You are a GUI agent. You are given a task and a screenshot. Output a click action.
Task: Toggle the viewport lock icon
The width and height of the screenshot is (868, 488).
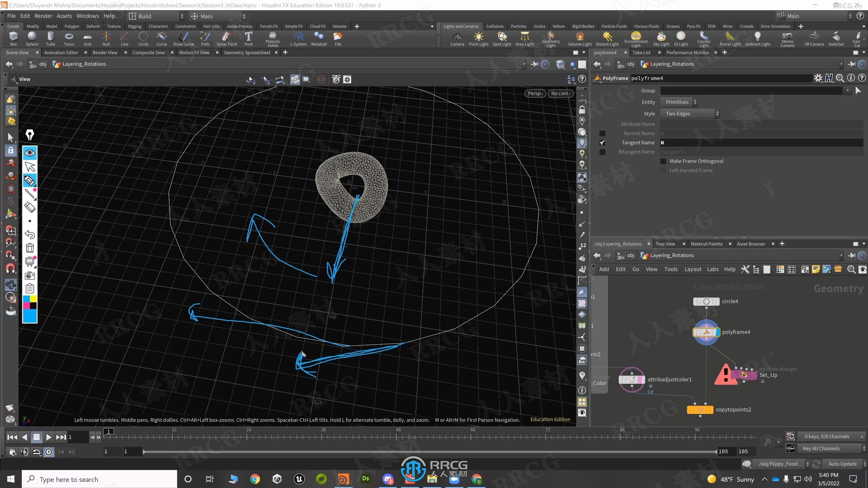click(582, 110)
